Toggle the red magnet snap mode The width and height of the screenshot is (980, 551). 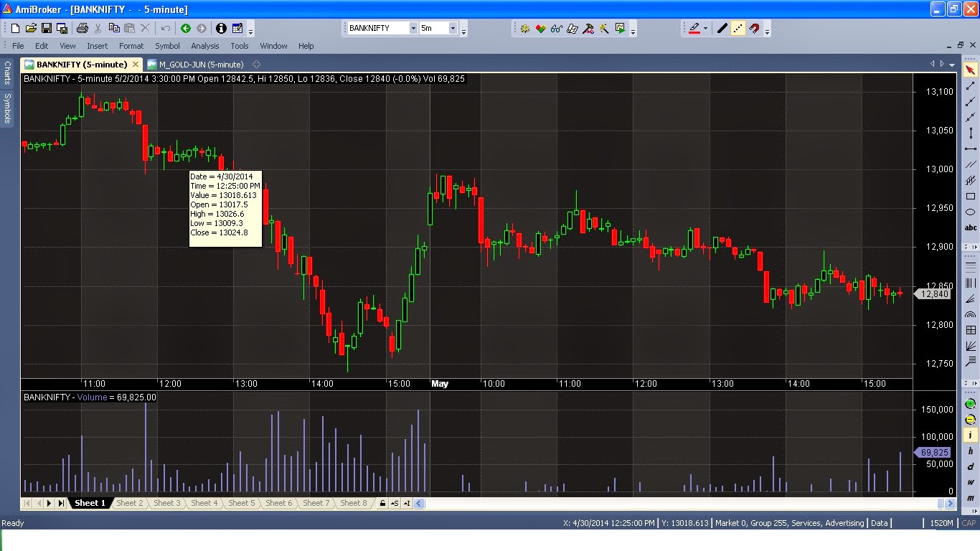[x=754, y=29]
